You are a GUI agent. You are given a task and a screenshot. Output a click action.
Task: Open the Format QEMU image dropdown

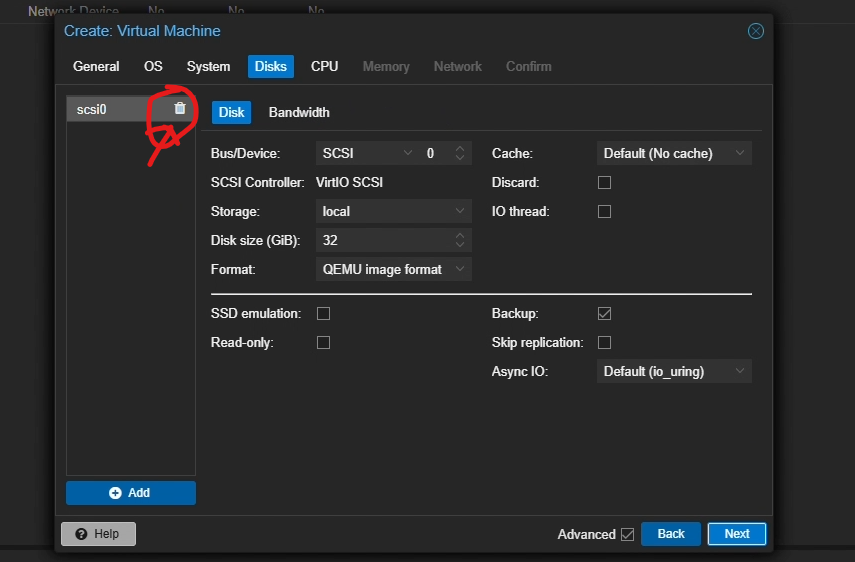point(394,270)
